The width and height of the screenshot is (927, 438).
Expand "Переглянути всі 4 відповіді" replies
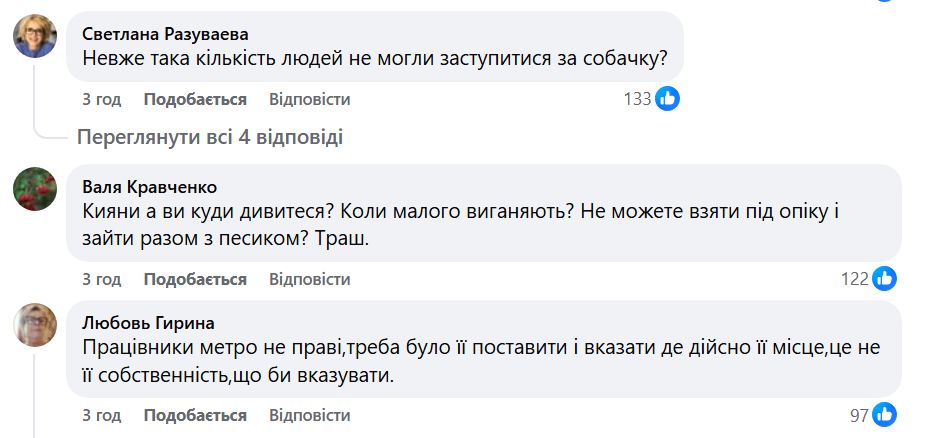tap(210, 137)
